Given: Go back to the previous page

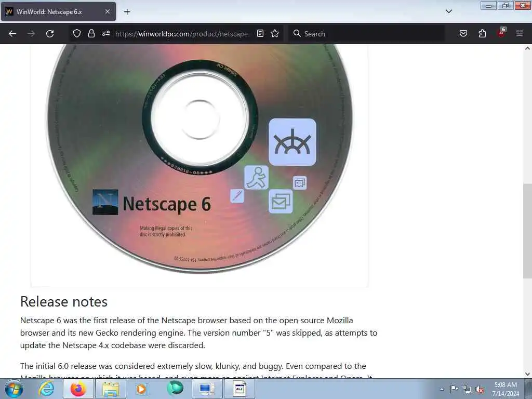Looking at the screenshot, I should click(12, 34).
